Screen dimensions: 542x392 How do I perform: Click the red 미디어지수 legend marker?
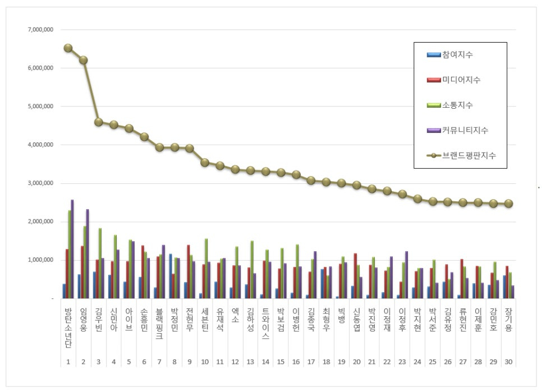[x=433, y=80]
